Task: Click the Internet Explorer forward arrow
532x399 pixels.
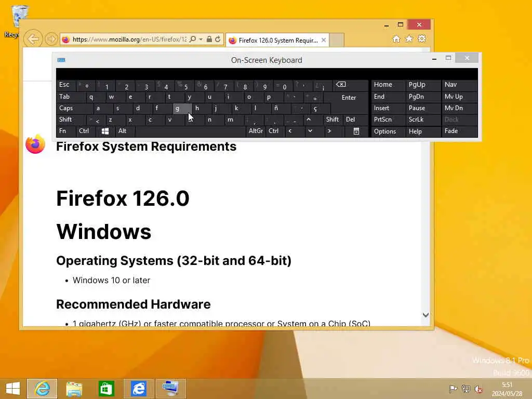Action: pos(51,39)
